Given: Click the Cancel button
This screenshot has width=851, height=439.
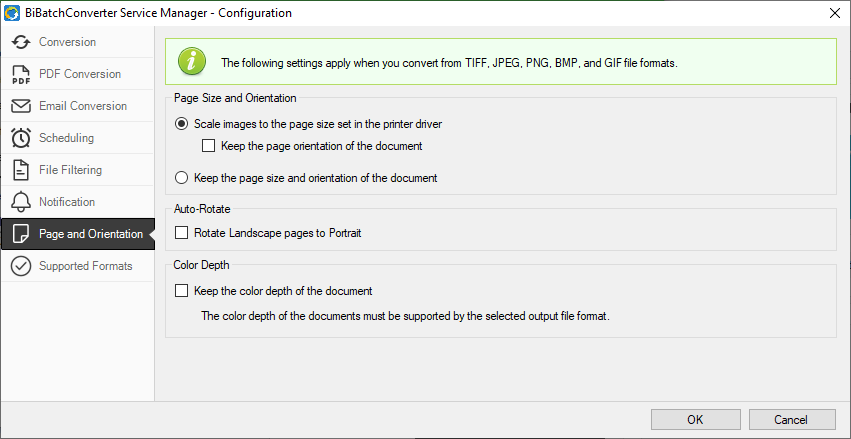Looking at the screenshot, I should point(792,419).
